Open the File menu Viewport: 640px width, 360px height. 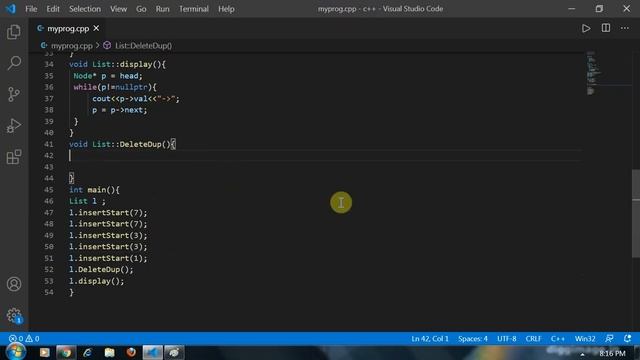[x=31, y=9]
